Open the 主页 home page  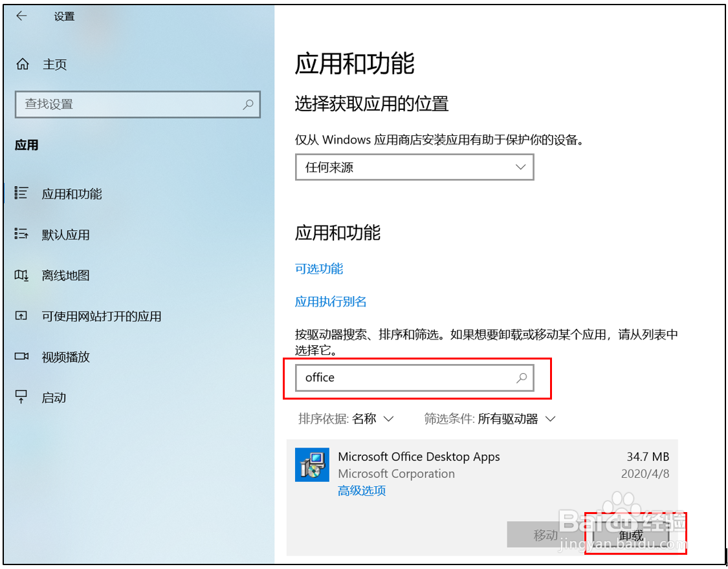[55, 65]
